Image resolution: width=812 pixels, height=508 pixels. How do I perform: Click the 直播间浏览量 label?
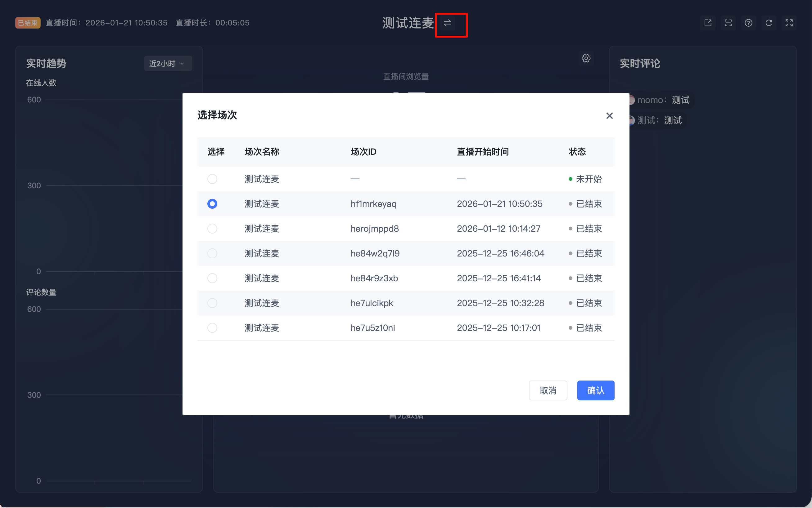[406, 77]
